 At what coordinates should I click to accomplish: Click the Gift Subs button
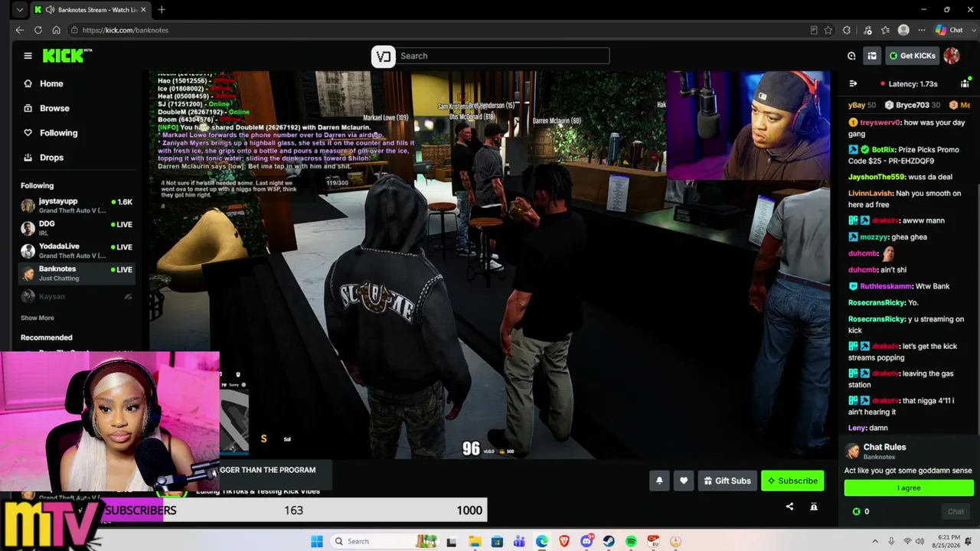tap(727, 481)
